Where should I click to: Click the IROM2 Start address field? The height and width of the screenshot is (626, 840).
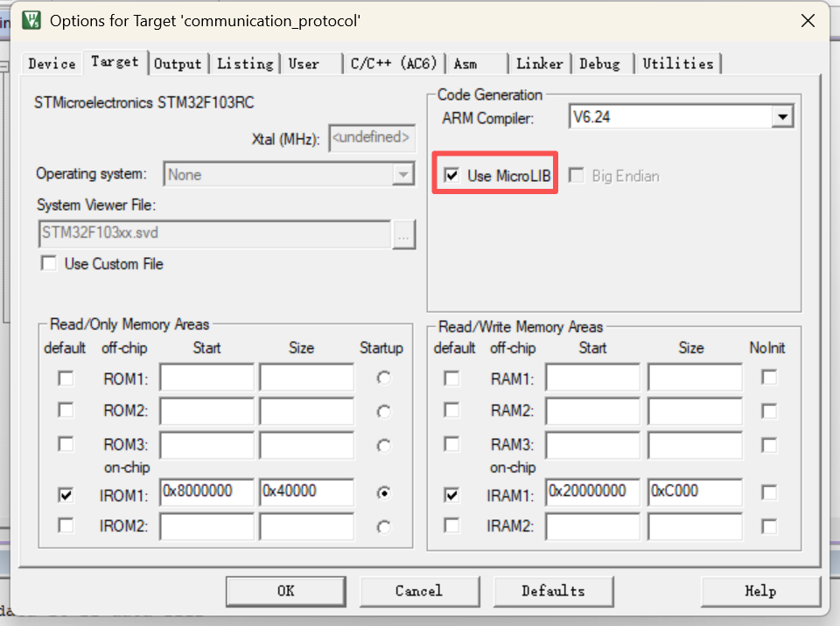tap(206, 526)
